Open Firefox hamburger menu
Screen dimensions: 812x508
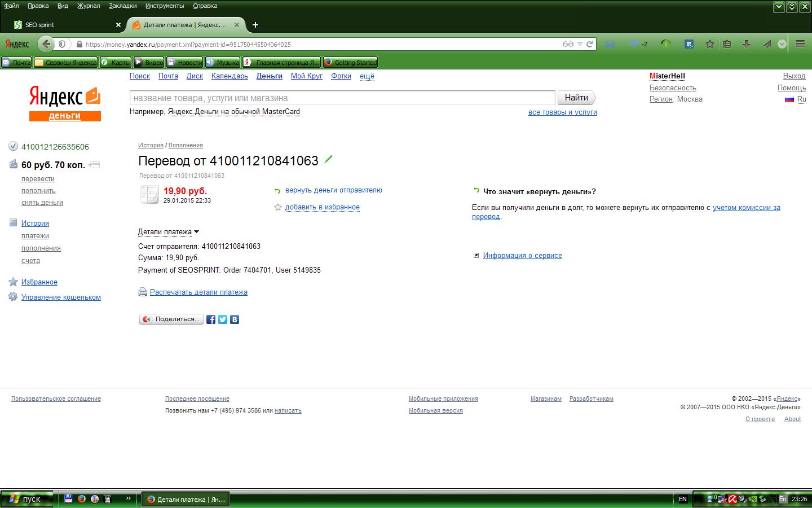800,44
